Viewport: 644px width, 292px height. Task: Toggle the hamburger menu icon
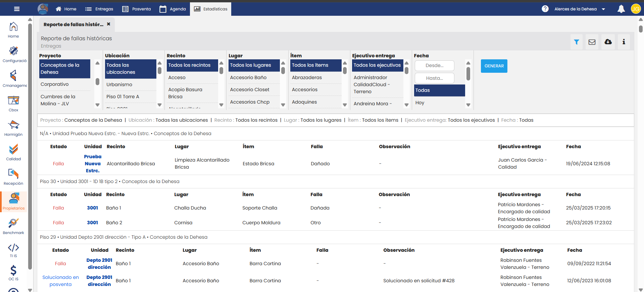click(17, 9)
